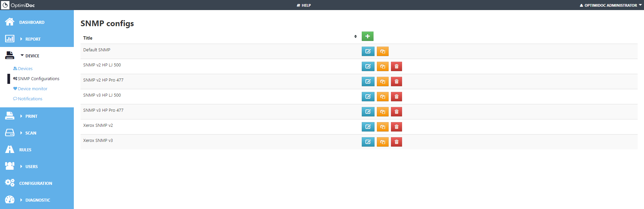The image size is (644, 209).
Task: Copy the Xerox SNMP v2 configuration
Action: point(383,127)
